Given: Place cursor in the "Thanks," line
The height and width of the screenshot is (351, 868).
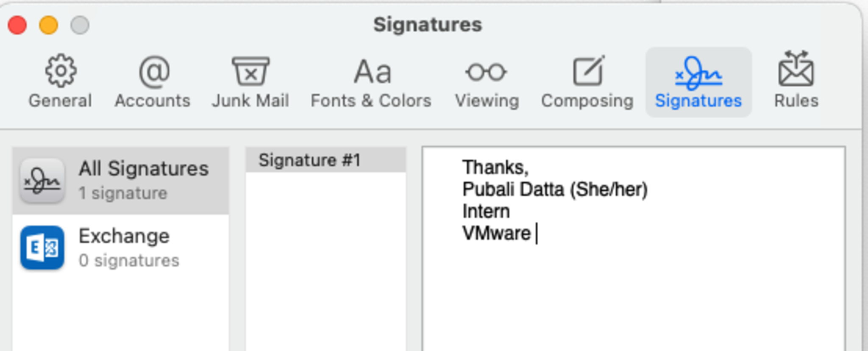Looking at the screenshot, I should 495,167.
